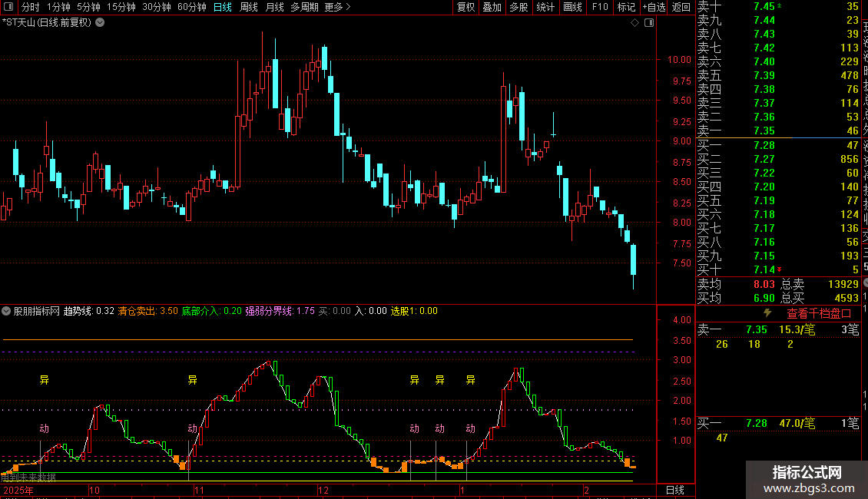868x499 pixels.
Task: Select the 60分钟 period tab
Action: pyautogui.click(x=192, y=7)
